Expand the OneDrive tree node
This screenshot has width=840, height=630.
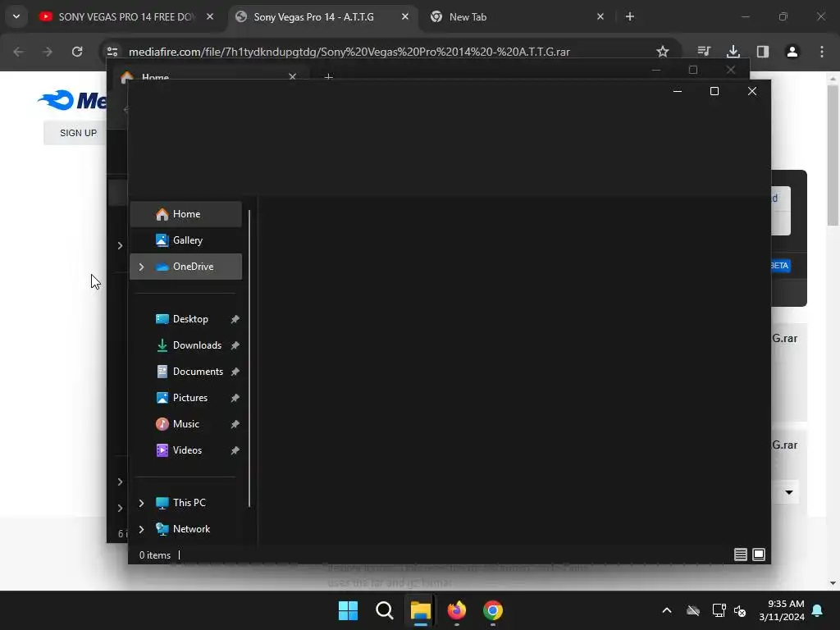[141, 267]
